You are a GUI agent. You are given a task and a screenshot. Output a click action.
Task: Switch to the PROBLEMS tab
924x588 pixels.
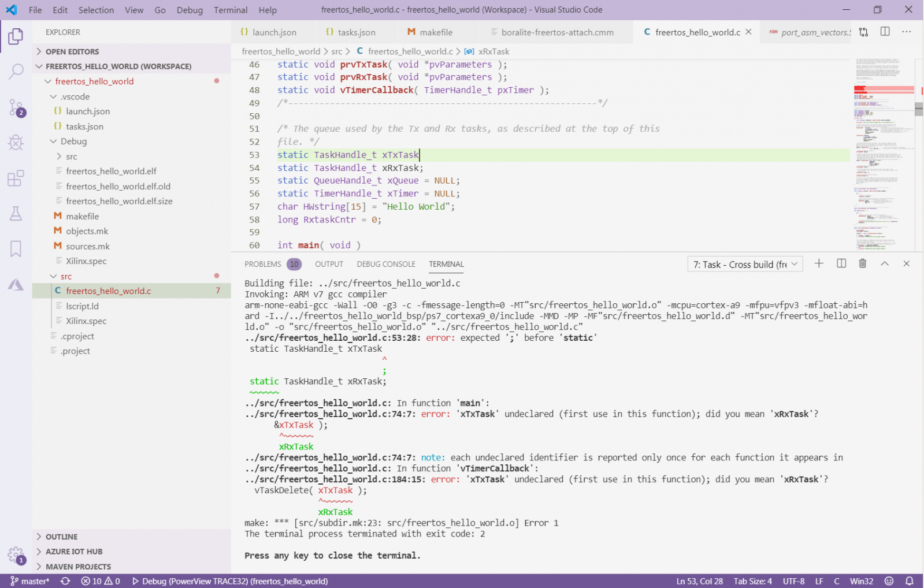(263, 264)
